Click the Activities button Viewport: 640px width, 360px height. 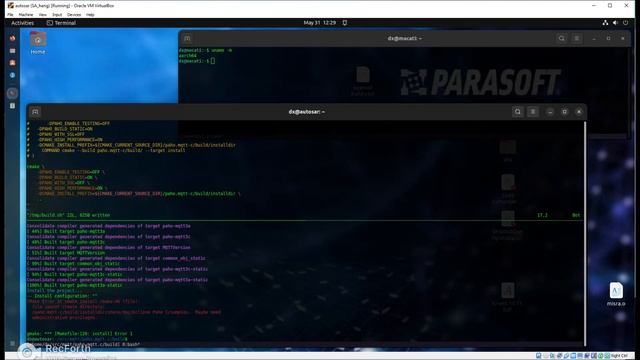pyautogui.click(x=22, y=23)
